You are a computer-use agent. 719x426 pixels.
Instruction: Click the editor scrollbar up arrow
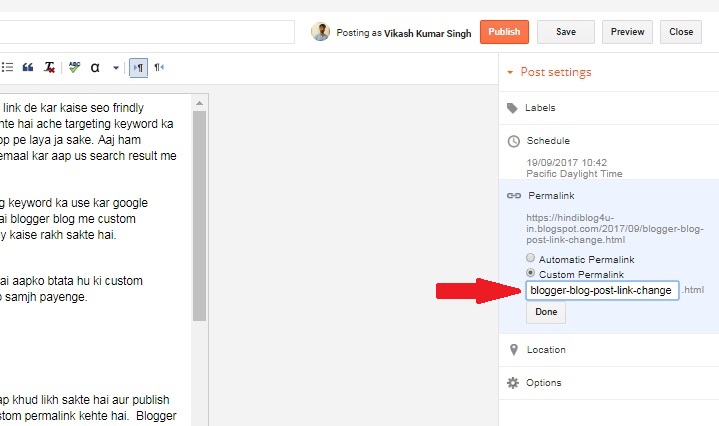click(x=199, y=103)
